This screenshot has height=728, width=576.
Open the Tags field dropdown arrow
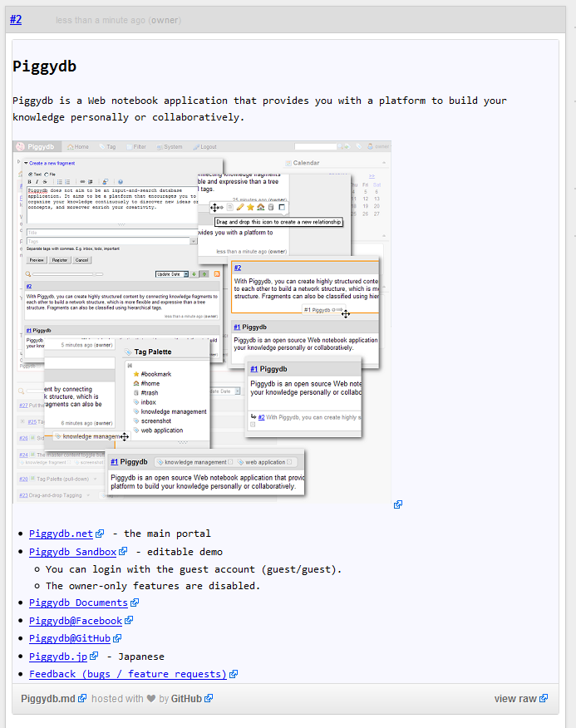tap(194, 241)
